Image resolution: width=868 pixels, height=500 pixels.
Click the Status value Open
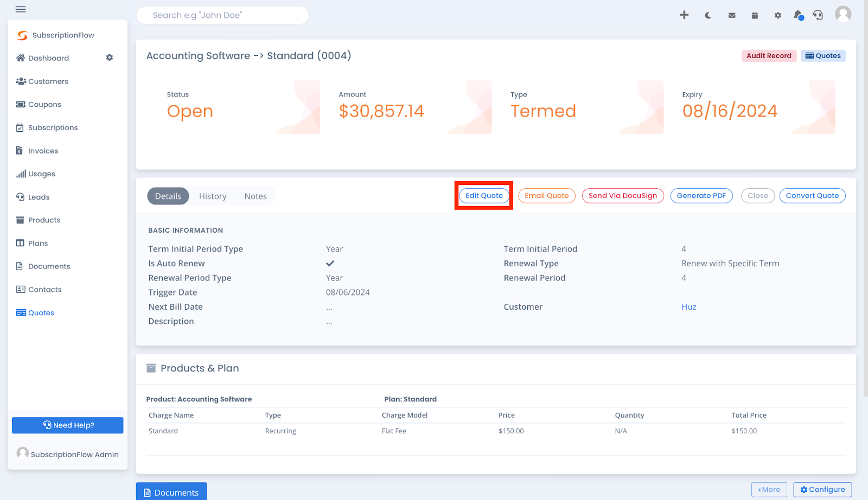click(x=190, y=111)
